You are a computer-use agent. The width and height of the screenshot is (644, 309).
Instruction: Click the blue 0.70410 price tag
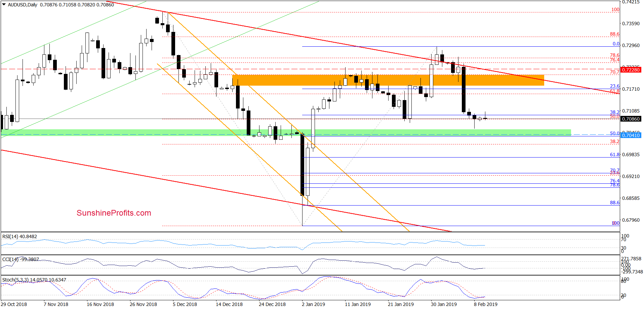click(x=631, y=135)
